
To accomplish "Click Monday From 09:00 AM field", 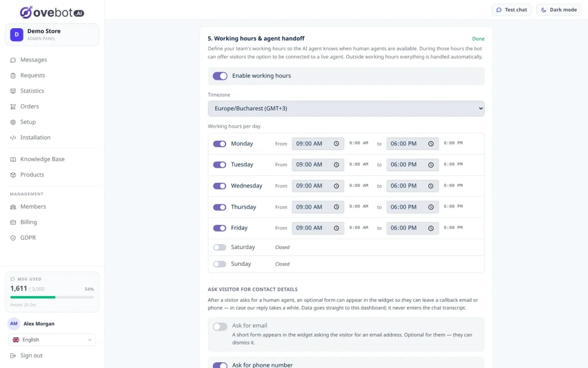I will [318, 144].
